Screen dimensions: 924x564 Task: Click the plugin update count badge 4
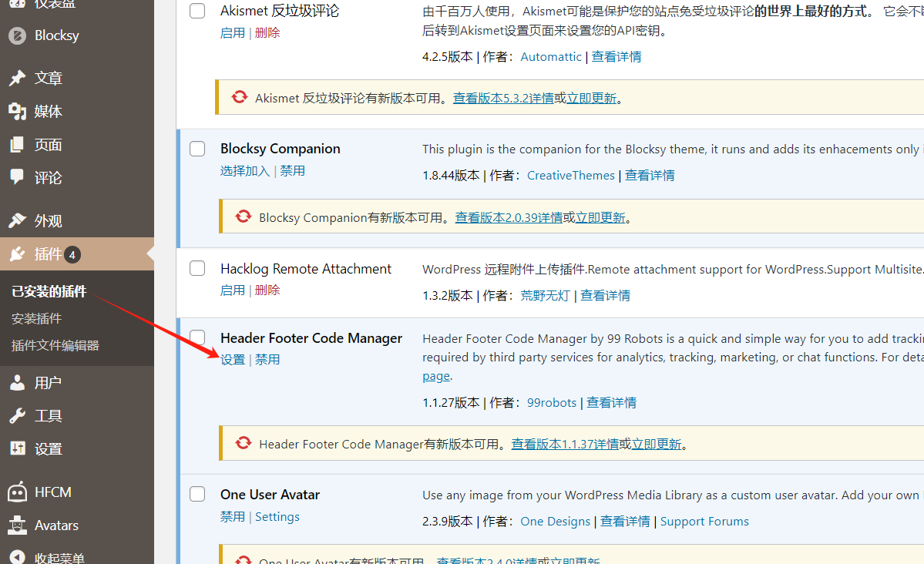tap(72, 254)
